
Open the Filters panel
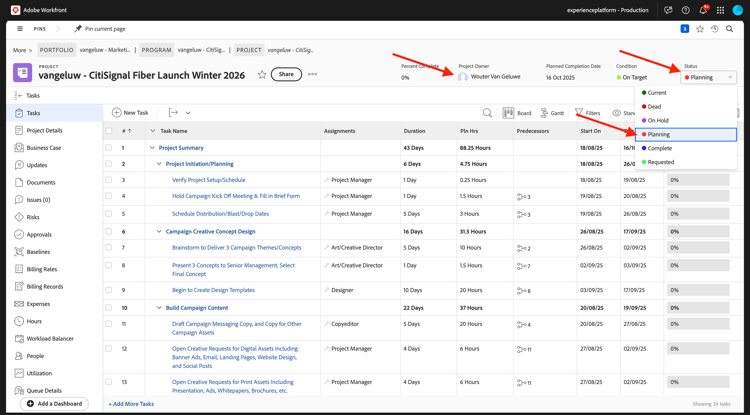pos(587,113)
